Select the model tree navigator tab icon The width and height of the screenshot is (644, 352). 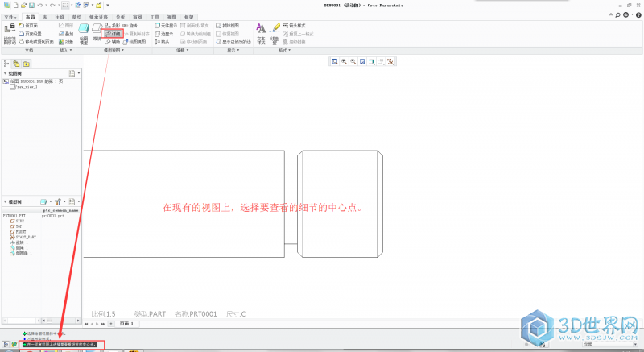tap(6, 64)
